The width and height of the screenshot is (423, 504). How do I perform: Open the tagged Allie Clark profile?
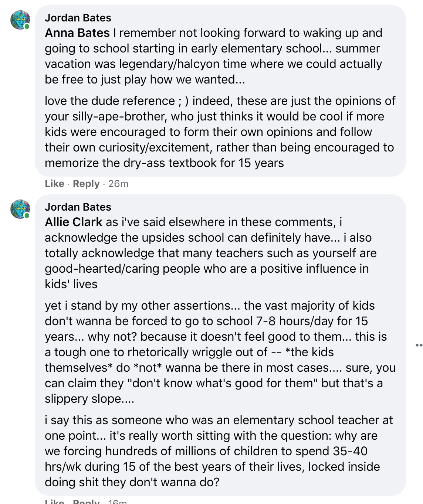[x=73, y=222]
